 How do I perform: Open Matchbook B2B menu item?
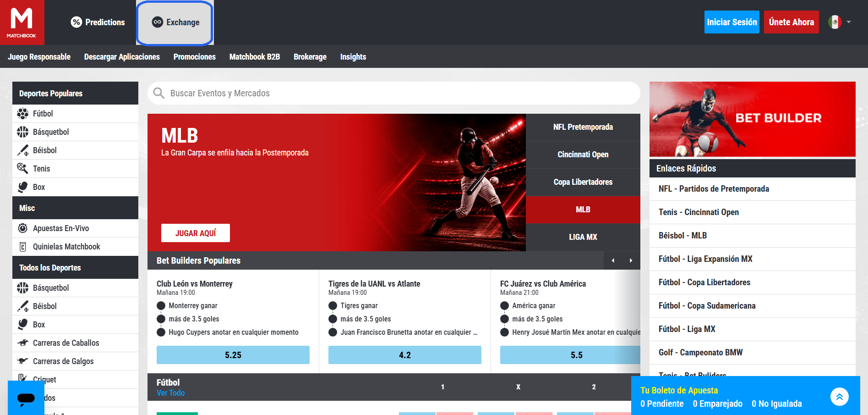[254, 57]
